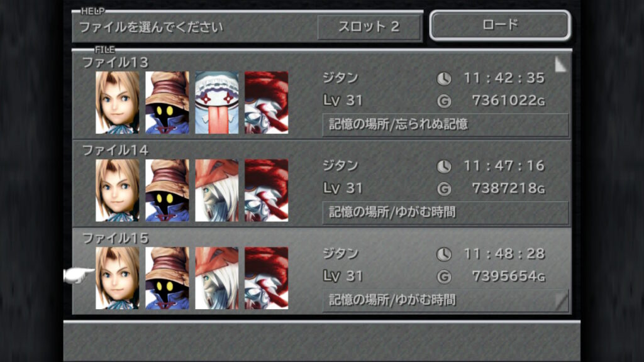
Task: Click Freya portrait in ファイル14
Action: point(217,190)
